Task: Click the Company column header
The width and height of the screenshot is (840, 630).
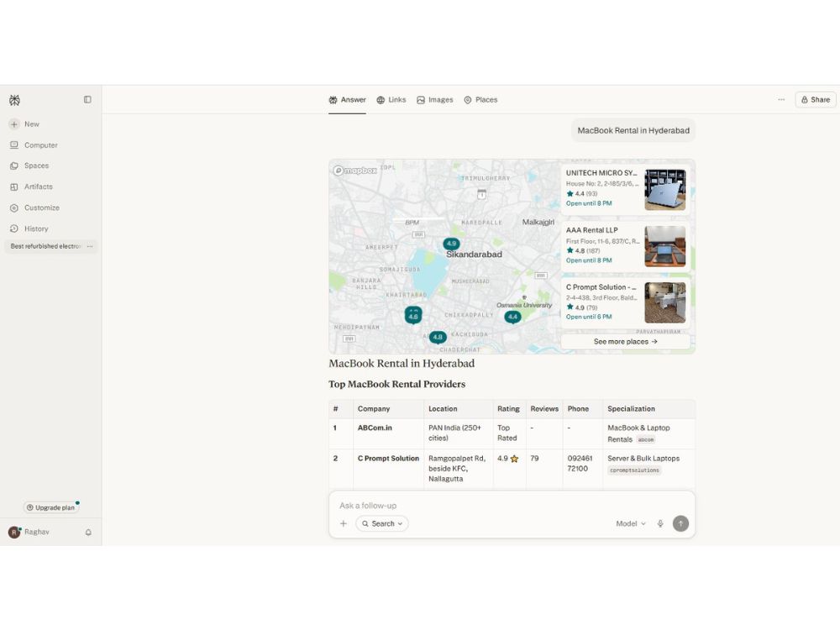Action: coord(374,409)
